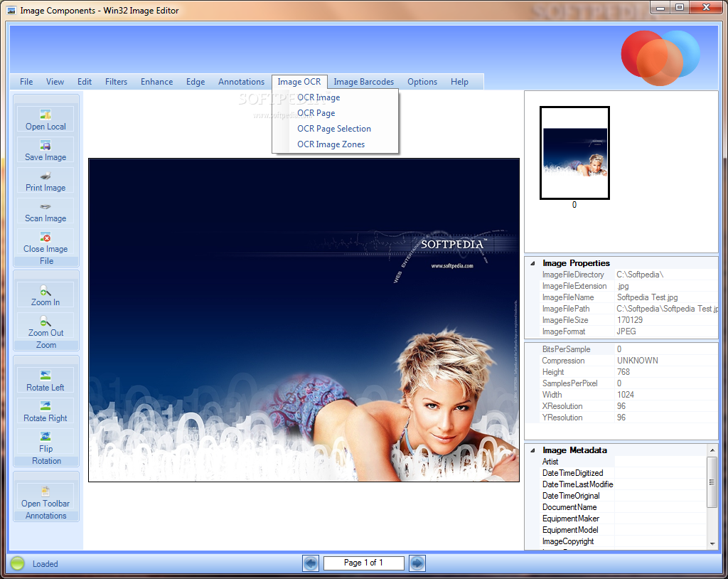
Task: Select the Artist metadata row
Action: click(x=623, y=462)
